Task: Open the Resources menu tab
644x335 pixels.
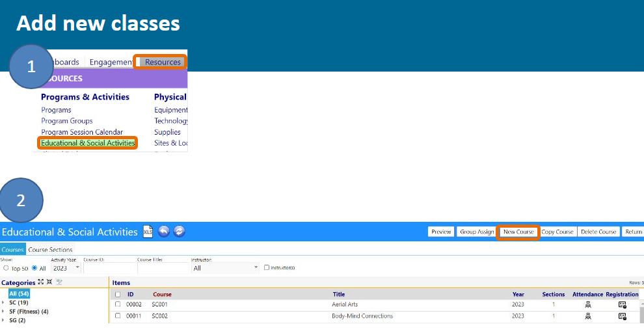Action: (x=163, y=62)
